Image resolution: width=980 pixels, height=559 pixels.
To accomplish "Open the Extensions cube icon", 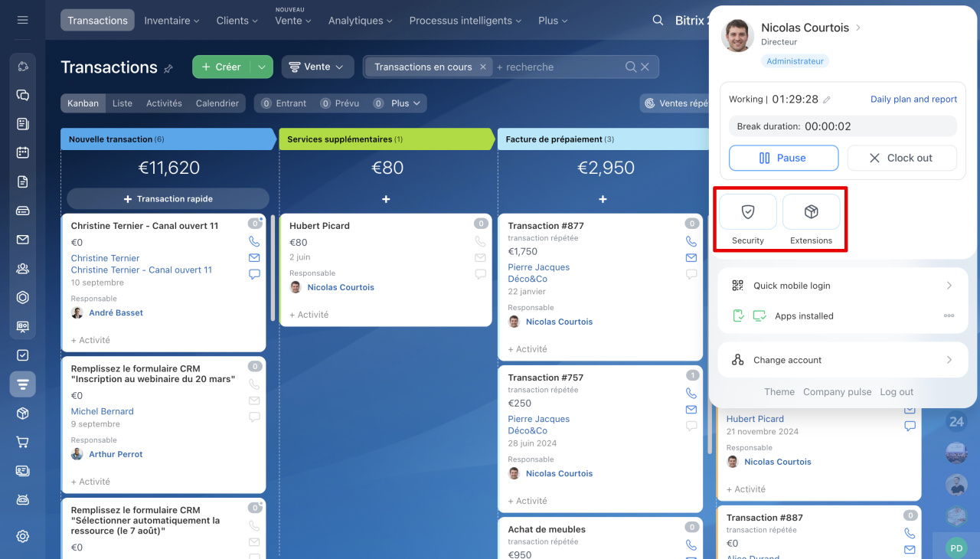I will (x=811, y=212).
